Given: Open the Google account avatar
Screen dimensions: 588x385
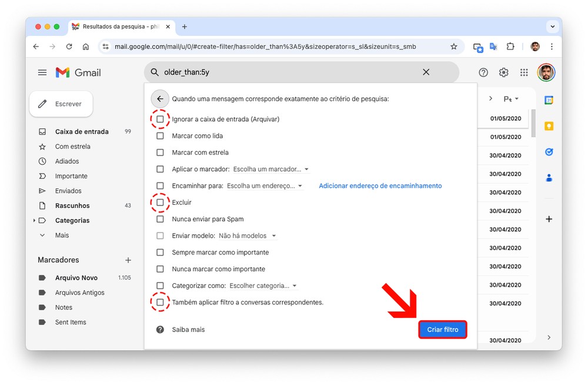Looking at the screenshot, I should tap(546, 72).
